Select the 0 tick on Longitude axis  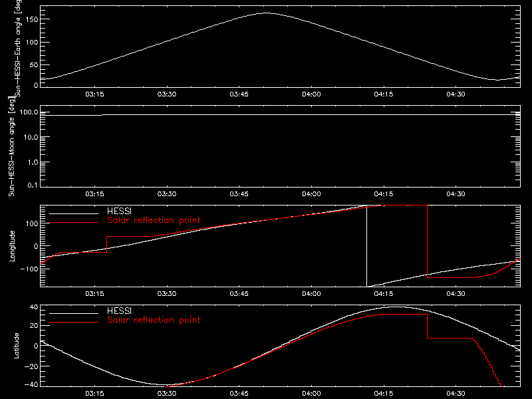36,246
